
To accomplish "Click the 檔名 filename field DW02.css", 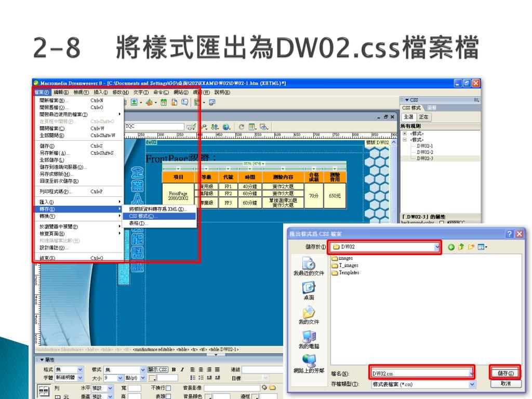I will 421,374.
